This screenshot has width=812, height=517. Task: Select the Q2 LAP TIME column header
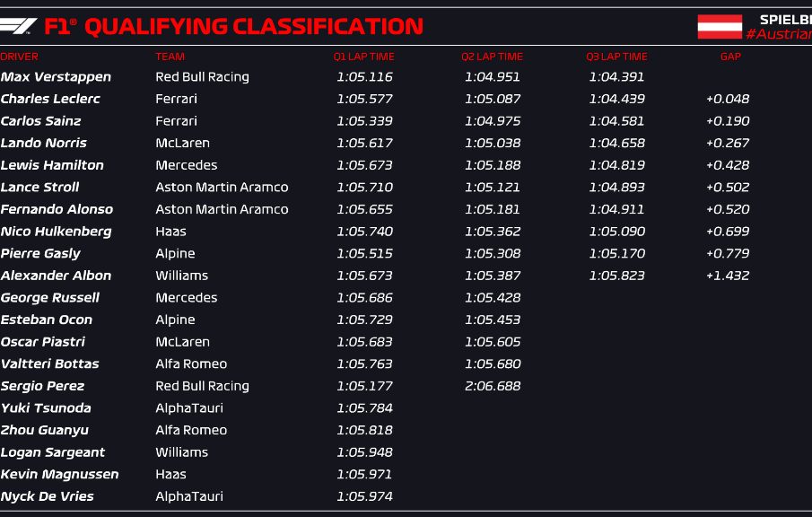[x=492, y=57]
